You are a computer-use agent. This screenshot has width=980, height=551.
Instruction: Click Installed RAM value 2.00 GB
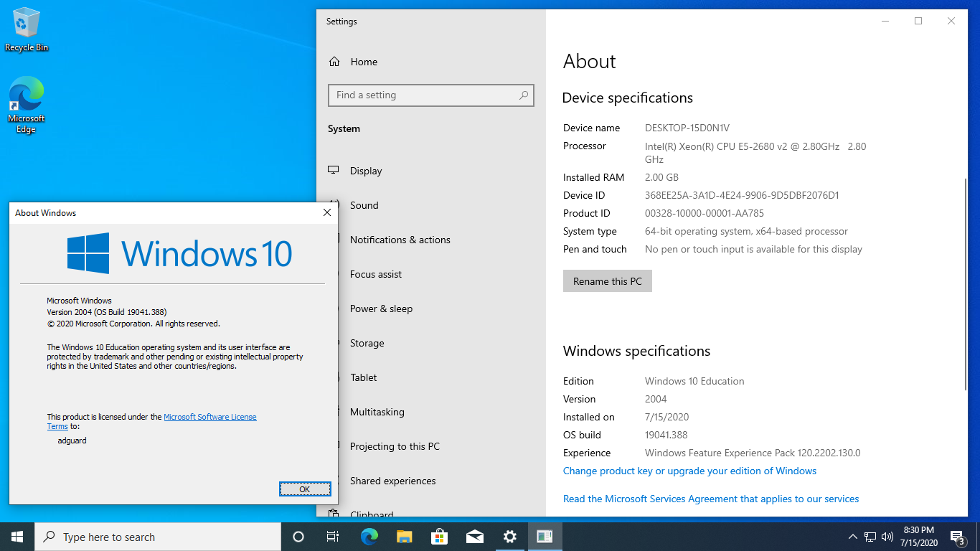[x=661, y=177]
